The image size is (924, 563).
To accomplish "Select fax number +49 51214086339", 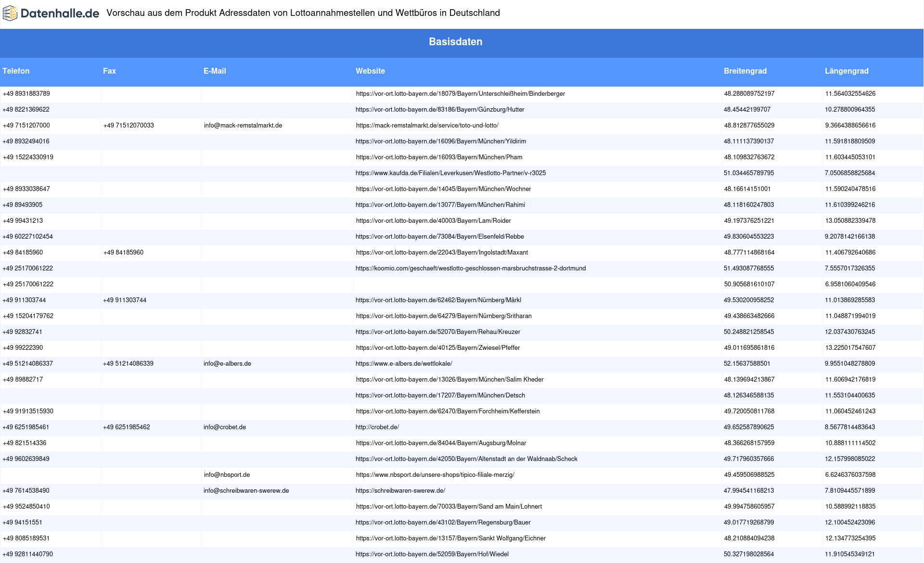I will [128, 364].
